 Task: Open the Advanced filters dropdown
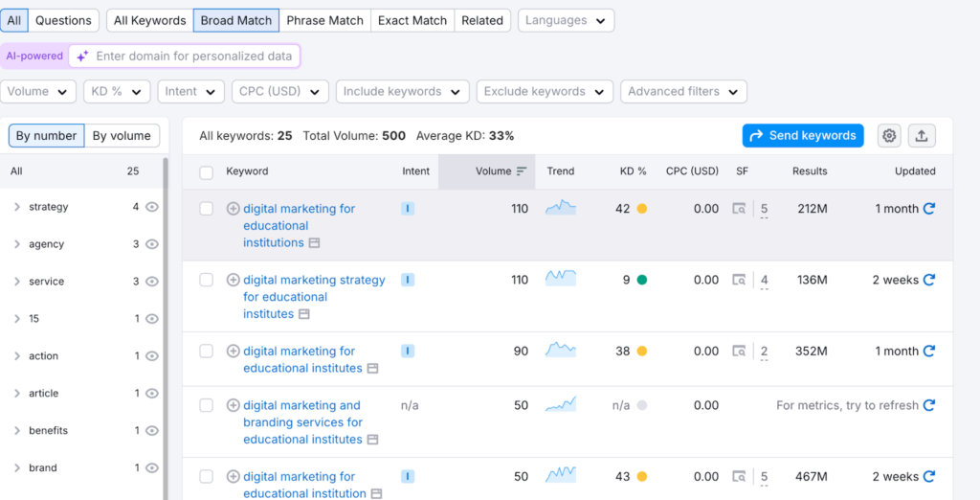click(x=682, y=91)
